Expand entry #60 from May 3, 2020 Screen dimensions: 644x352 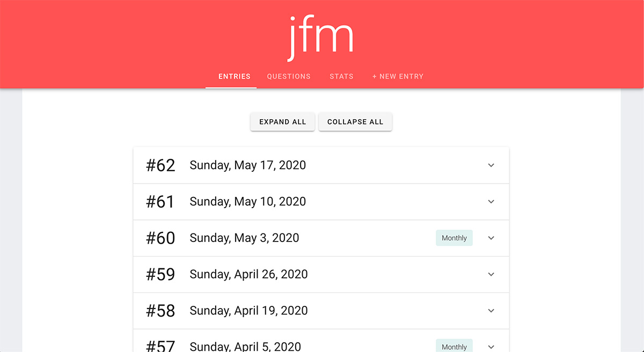click(x=491, y=238)
